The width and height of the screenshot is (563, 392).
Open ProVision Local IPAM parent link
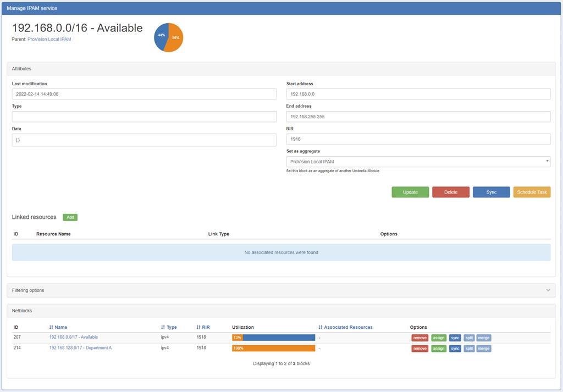click(x=49, y=40)
